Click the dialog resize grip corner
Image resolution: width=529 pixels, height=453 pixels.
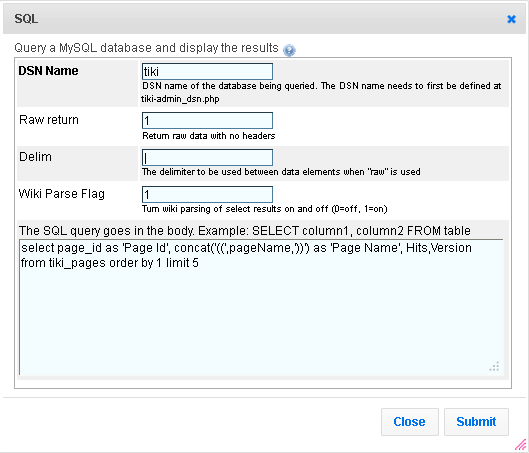521,445
